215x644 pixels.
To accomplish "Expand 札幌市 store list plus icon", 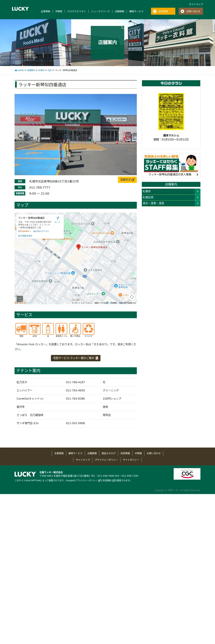I will click(197, 191).
